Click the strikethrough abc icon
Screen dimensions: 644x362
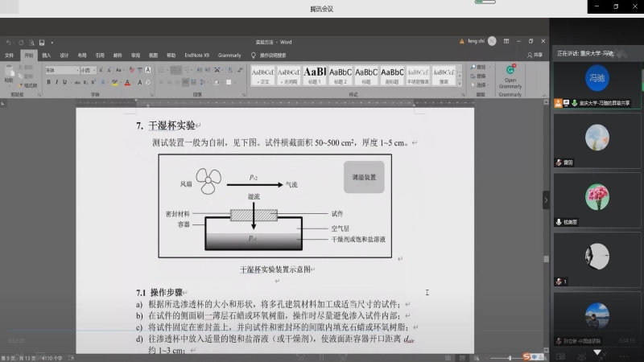click(77, 83)
